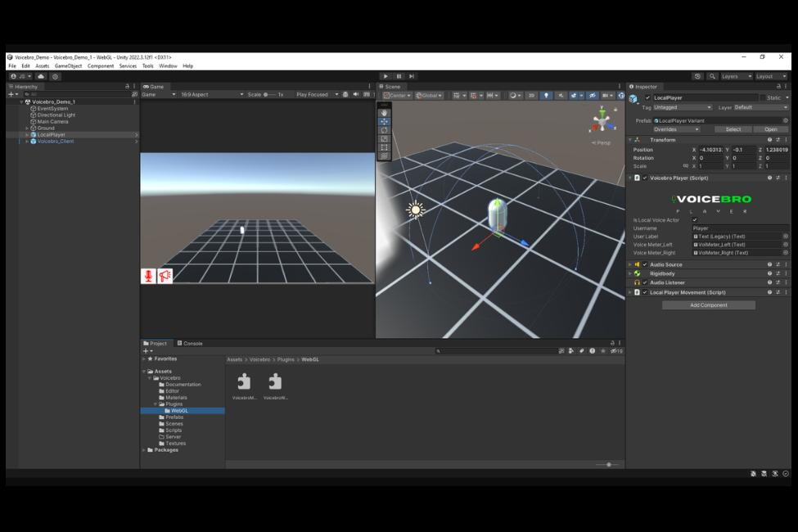Click the prefab Open button
Viewport: 798px width, 532px height.
coord(771,129)
